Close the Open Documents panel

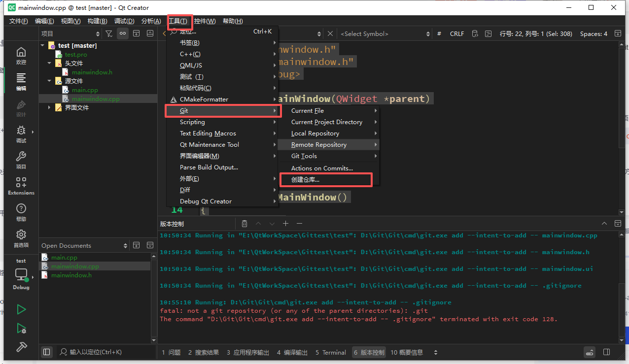[x=149, y=245]
